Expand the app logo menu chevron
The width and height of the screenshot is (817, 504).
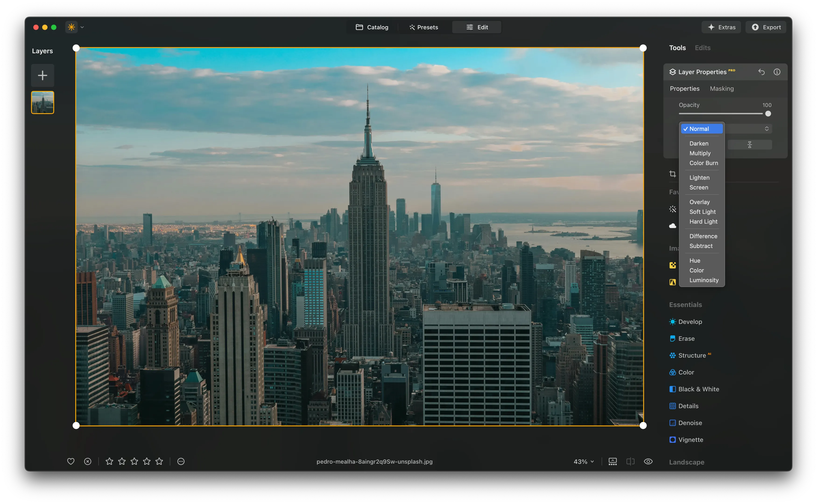pyautogui.click(x=82, y=27)
